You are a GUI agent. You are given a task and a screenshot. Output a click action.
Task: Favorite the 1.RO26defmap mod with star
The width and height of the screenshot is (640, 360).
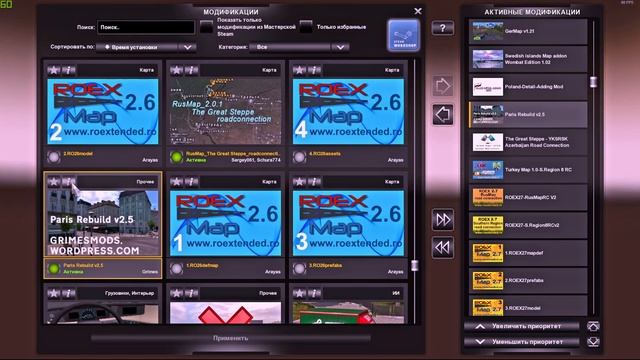tap(176, 182)
